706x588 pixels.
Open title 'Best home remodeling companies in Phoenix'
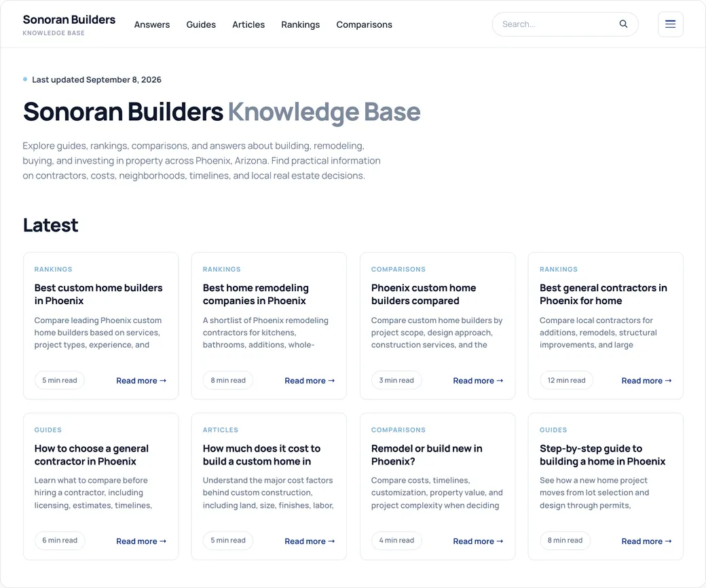pos(255,294)
